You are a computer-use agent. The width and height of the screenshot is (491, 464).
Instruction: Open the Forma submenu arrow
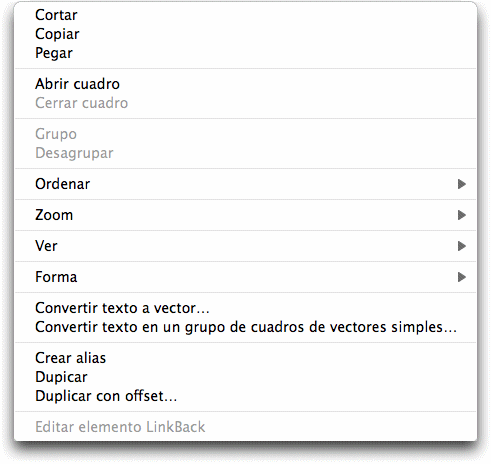[x=462, y=277]
